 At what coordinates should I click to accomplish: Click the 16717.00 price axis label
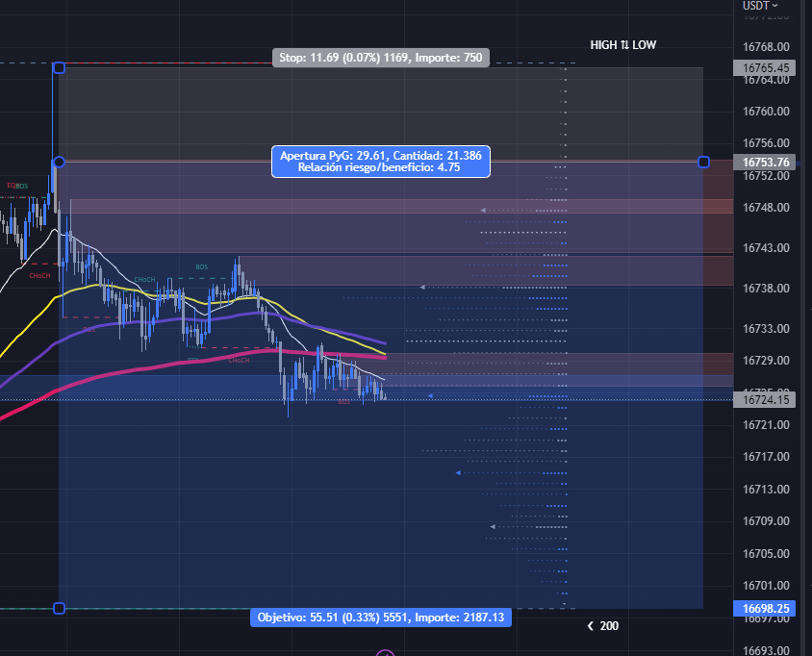[x=766, y=457]
